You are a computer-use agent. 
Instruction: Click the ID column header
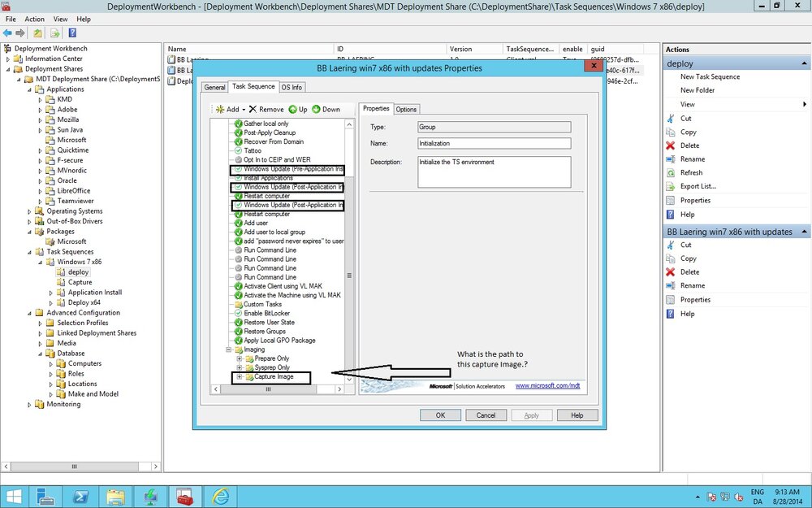coord(391,49)
